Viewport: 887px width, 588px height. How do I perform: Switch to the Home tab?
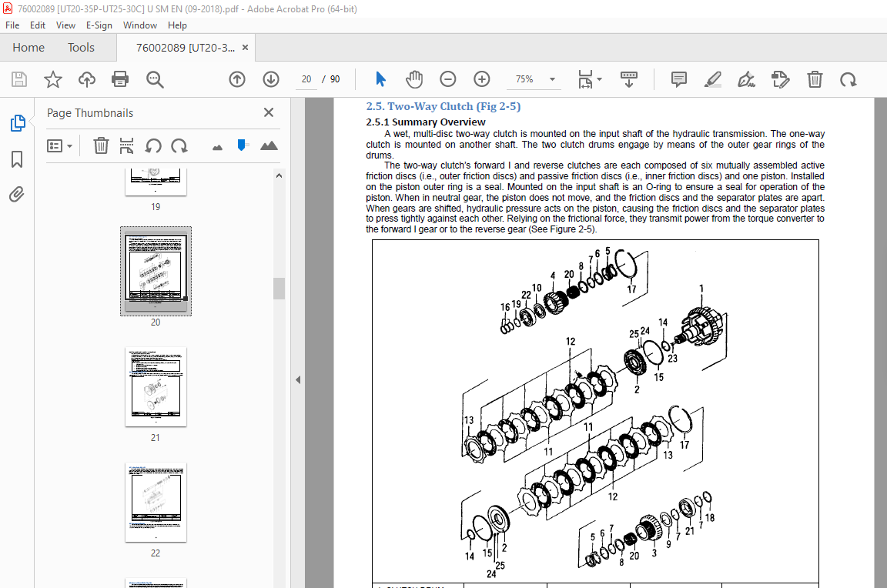click(x=28, y=48)
